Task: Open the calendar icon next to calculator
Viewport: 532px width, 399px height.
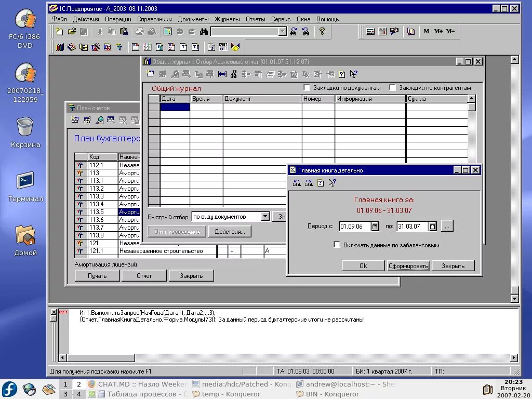Action: [382, 32]
